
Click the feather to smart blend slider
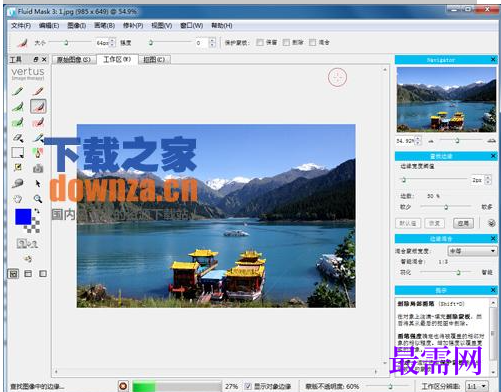click(459, 273)
